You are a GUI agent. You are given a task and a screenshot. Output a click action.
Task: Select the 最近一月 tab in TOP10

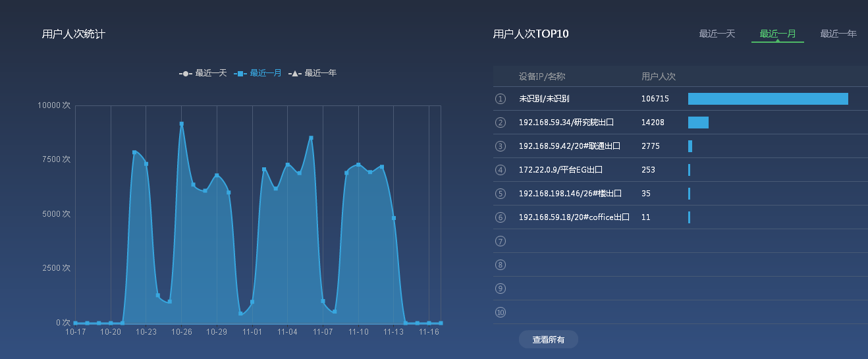(x=777, y=34)
